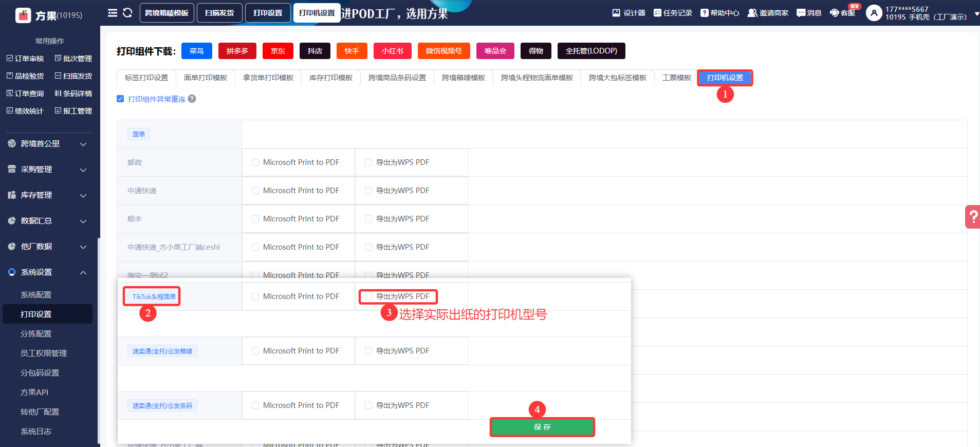
Task: Check 导出为WPS PDF for 速卖通(全托)仓发箱唛
Action: coord(368,351)
